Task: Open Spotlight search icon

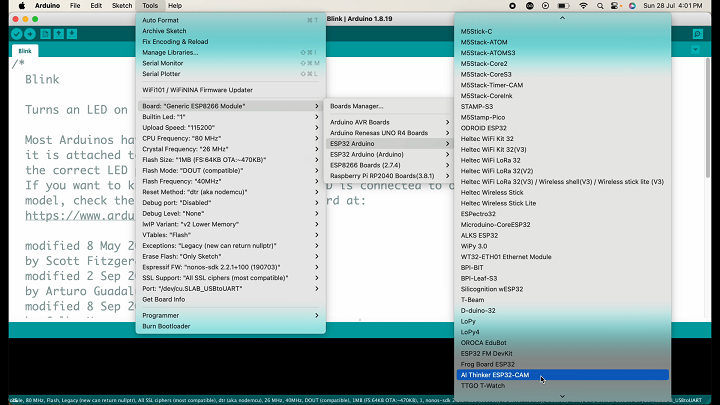Action: click(600, 6)
